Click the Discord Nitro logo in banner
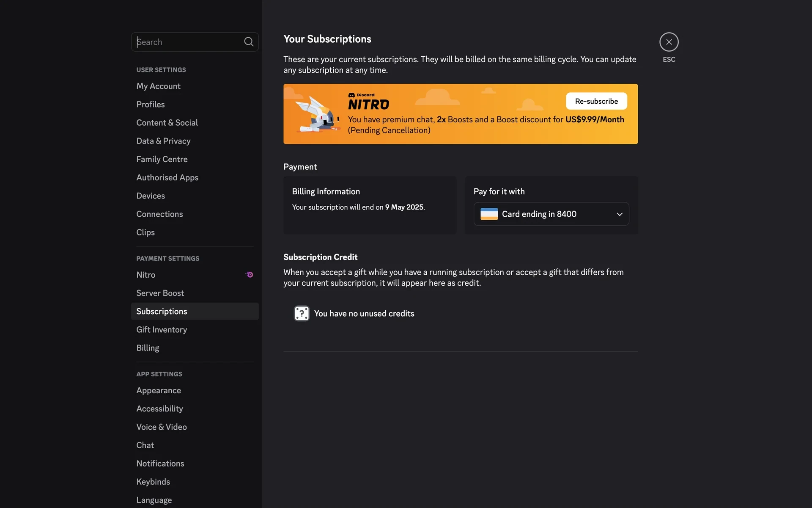The height and width of the screenshot is (508, 812). (368, 101)
